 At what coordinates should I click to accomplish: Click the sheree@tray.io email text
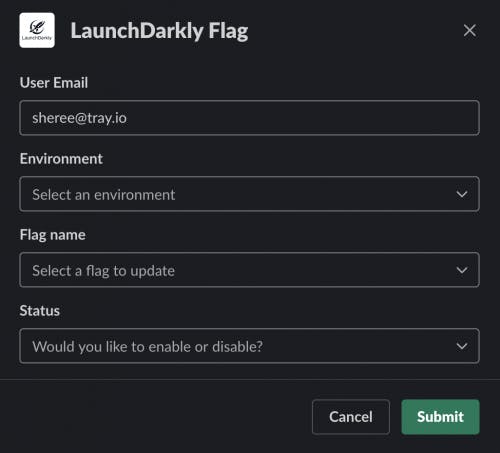click(79, 118)
